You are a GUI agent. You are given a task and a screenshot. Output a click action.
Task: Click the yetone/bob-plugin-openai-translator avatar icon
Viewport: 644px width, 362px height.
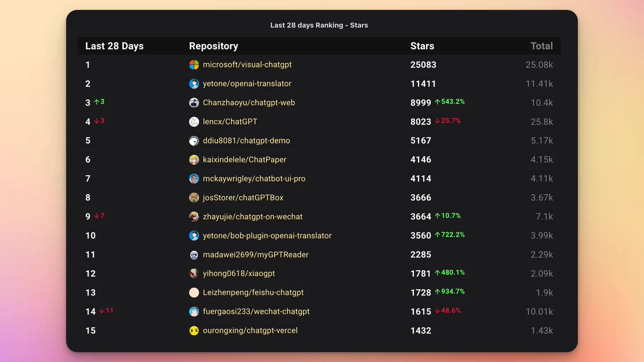[x=194, y=236]
